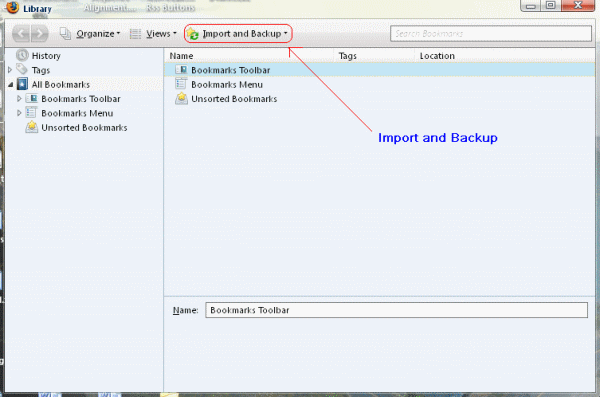Select Unsorted Bookmarks row in the list
The image size is (600, 397).
coord(380,99)
